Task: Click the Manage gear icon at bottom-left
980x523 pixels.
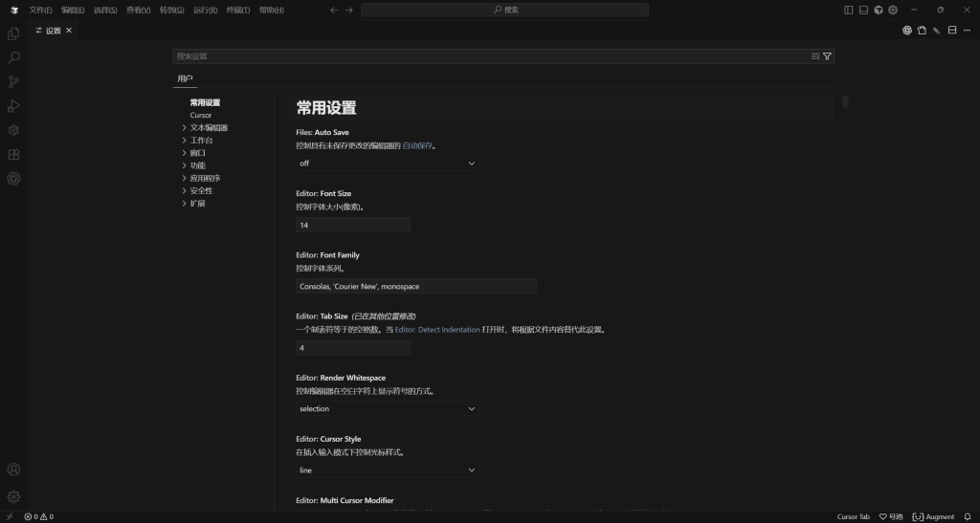Action: click(x=13, y=496)
